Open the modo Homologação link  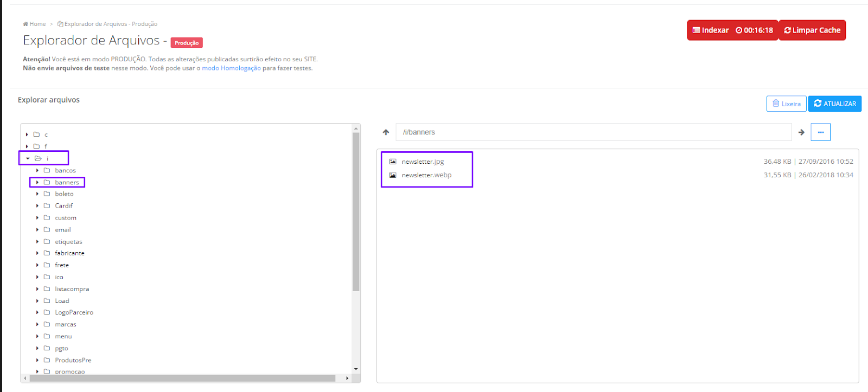click(231, 68)
